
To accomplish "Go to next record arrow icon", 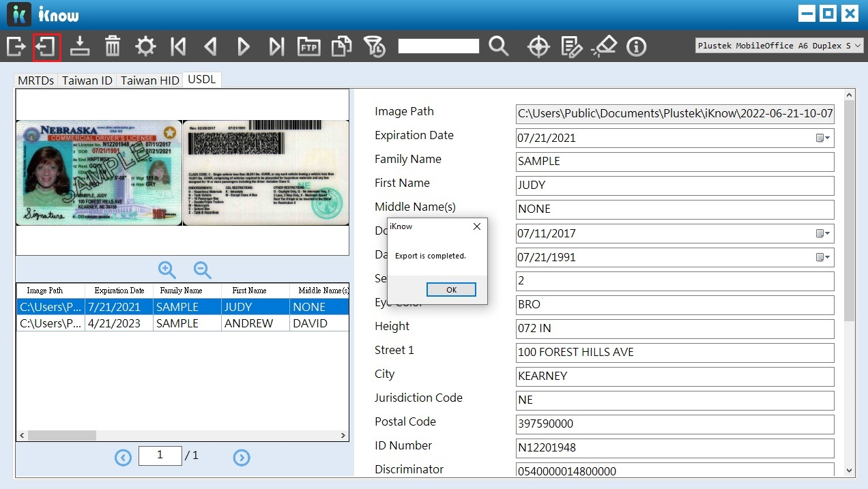I will [244, 47].
